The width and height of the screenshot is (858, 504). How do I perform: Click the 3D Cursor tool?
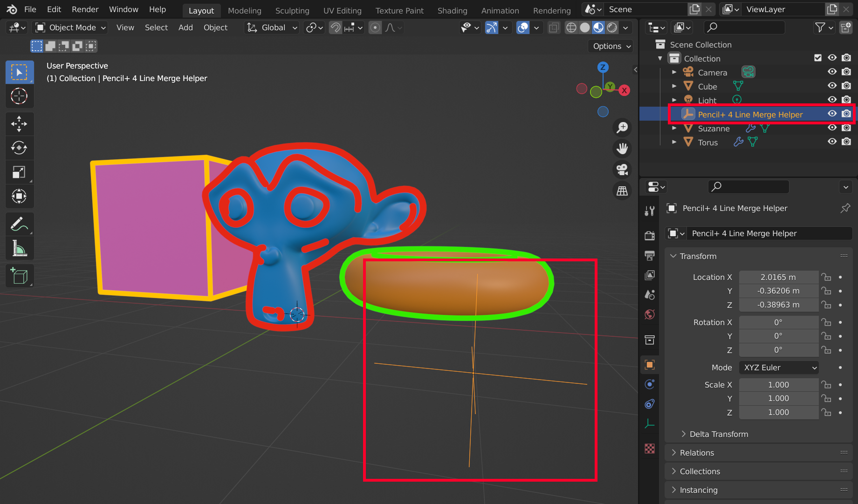[x=19, y=96]
